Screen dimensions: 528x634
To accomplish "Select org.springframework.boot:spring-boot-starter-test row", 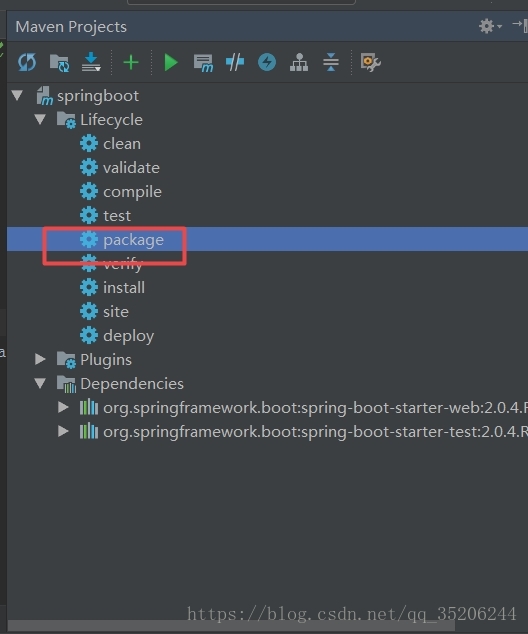I will (x=267, y=431).
